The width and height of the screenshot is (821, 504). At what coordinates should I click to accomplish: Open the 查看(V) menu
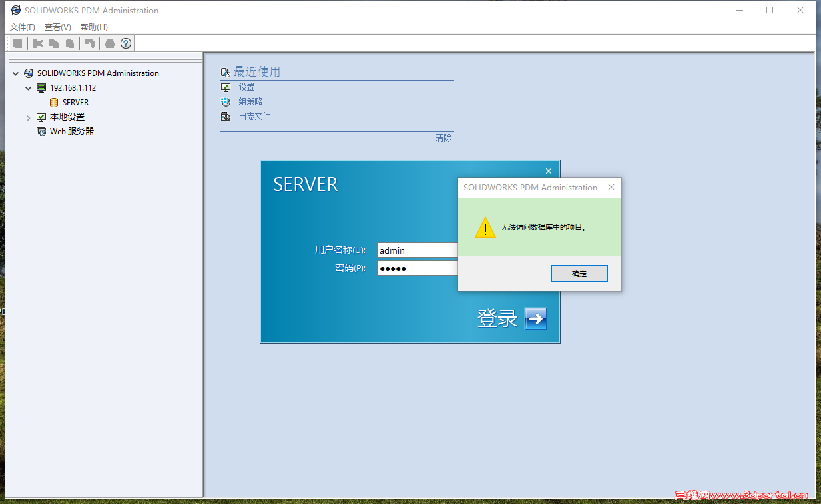pos(58,27)
